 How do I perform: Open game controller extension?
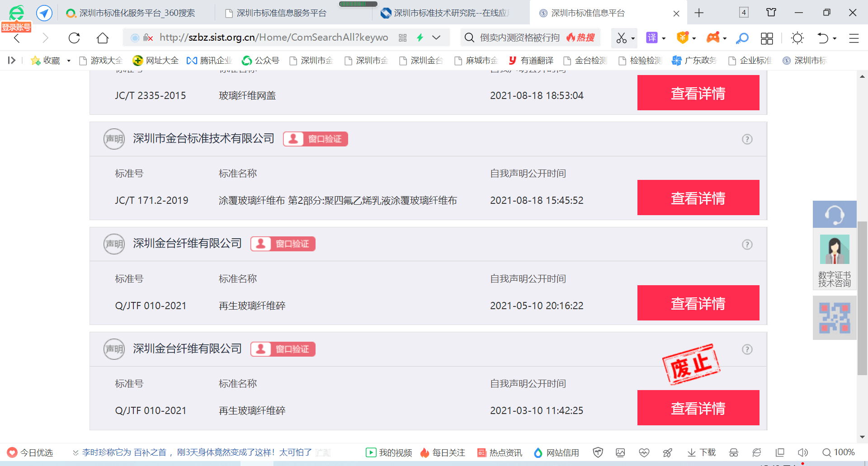coord(713,38)
